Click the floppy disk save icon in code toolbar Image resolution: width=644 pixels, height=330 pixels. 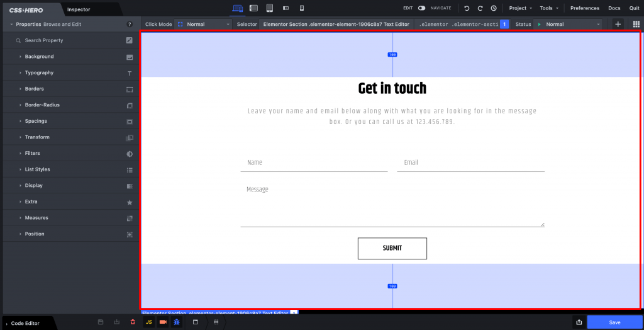click(x=101, y=322)
